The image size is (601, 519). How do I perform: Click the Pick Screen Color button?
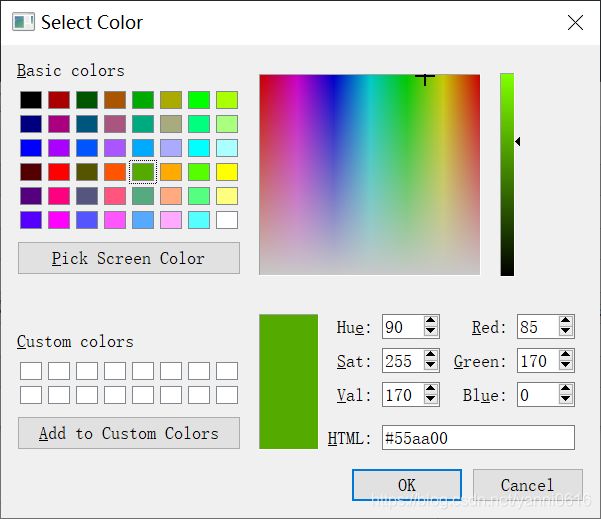point(129,258)
